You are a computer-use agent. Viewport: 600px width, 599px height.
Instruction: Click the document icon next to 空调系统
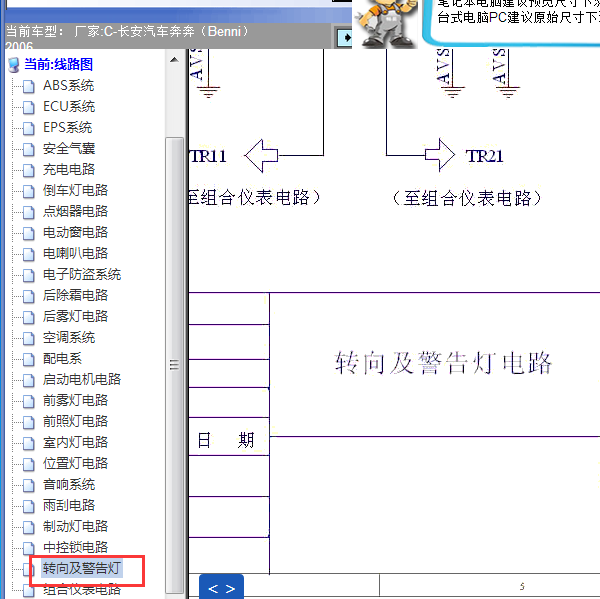click(x=29, y=338)
